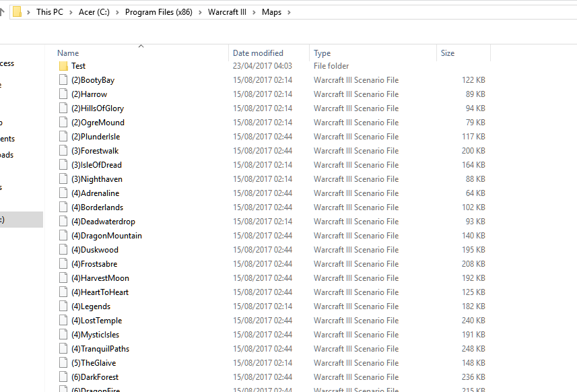Expand the chevron after Maps
Screen dimensions: 577x392
[289, 12]
